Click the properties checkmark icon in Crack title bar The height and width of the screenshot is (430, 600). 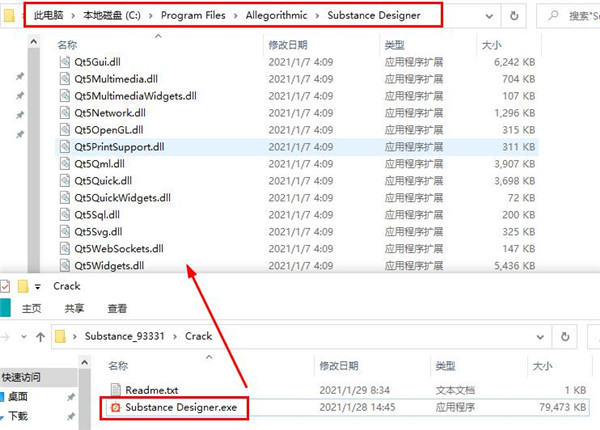pyautogui.click(x=5, y=286)
